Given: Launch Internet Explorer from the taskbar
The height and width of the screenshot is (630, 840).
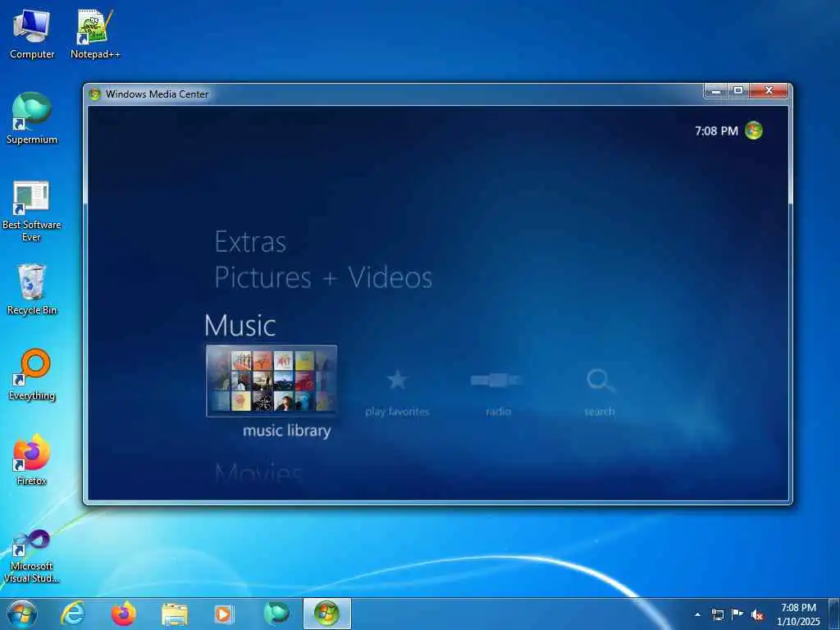Looking at the screenshot, I should click(72, 614).
